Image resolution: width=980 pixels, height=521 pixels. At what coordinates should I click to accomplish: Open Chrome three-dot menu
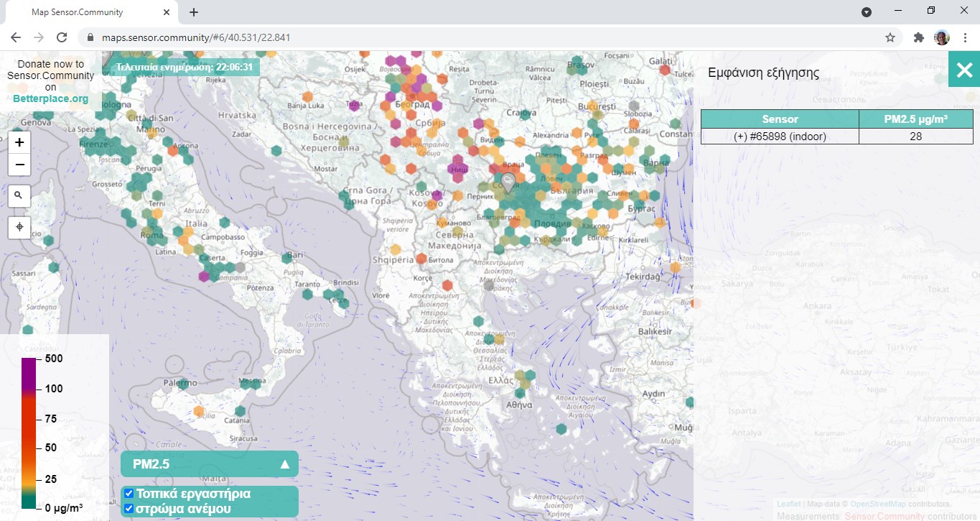click(965, 37)
